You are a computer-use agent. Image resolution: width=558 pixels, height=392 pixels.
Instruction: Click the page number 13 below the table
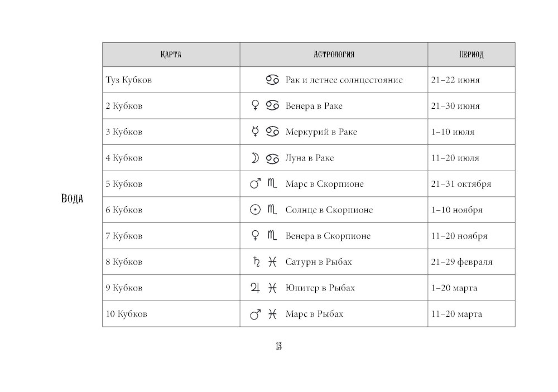(278, 346)
